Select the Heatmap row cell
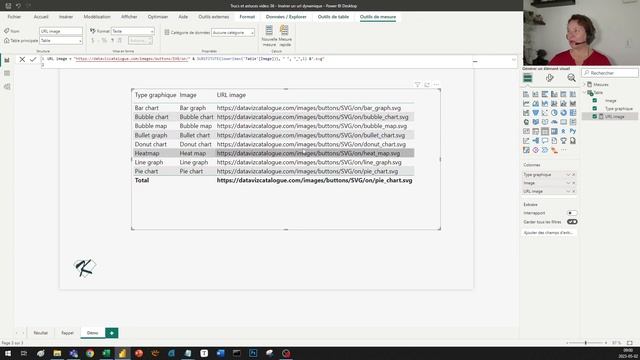Viewport: 640px width, 360px height. pyautogui.click(x=147, y=153)
